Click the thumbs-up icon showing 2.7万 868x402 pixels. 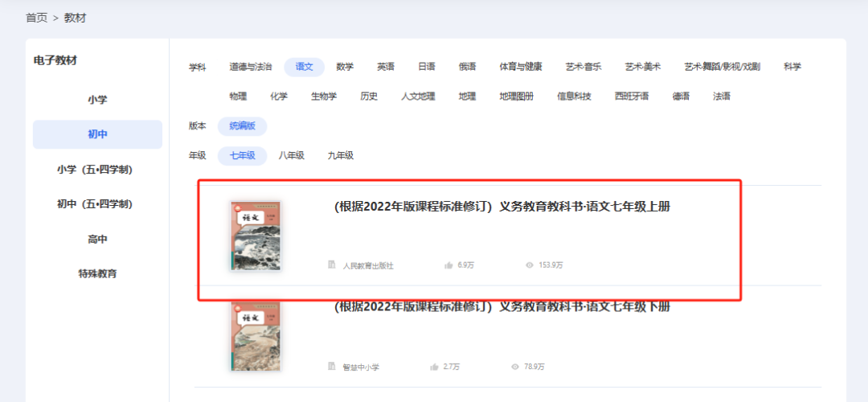pos(435,367)
